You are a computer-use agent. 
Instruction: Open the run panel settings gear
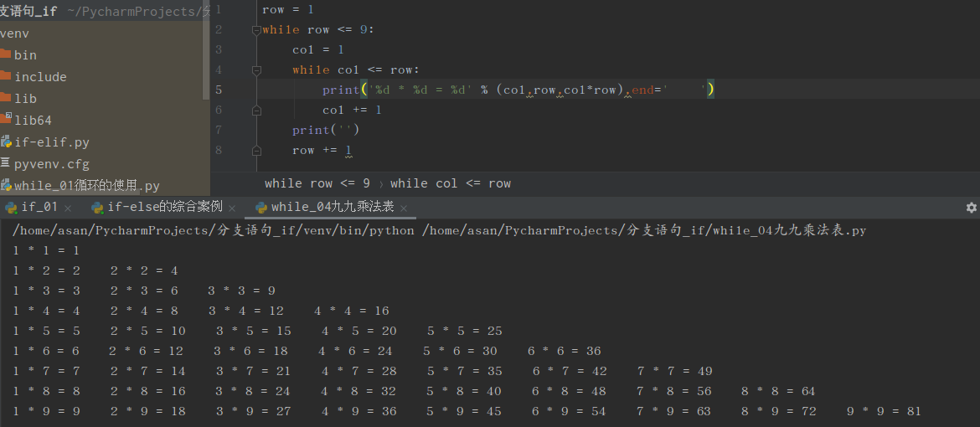pyautogui.click(x=972, y=208)
